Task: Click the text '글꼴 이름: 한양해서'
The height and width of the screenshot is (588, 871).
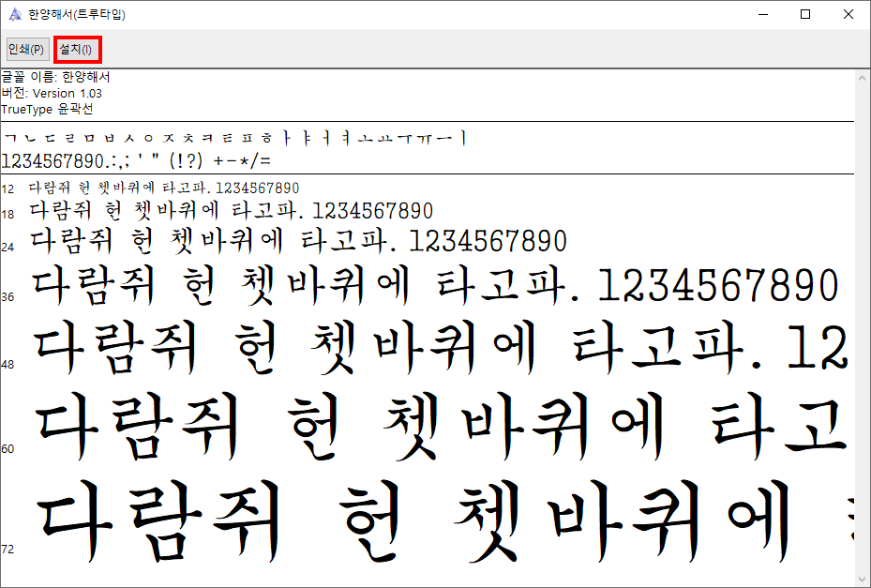Action: coord(55,77)
